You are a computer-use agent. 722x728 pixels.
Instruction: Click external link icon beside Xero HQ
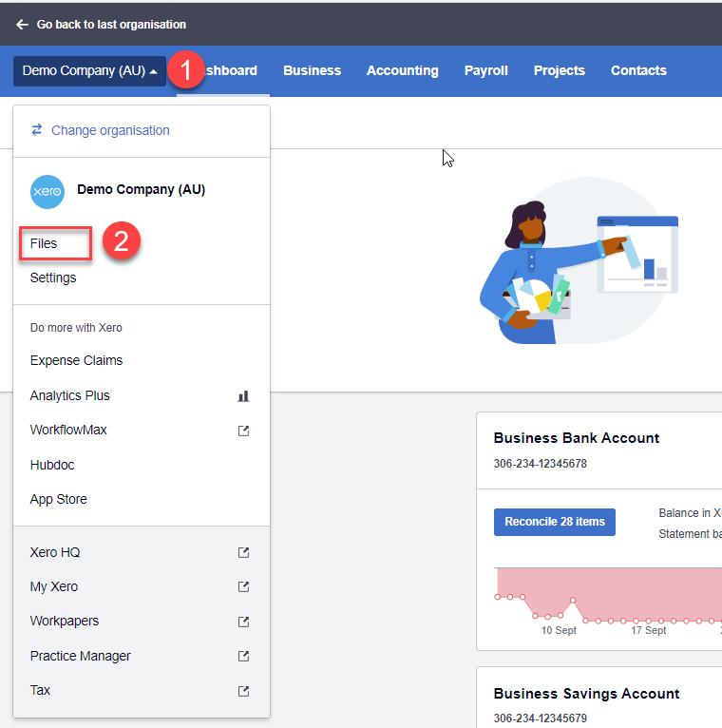243,552
